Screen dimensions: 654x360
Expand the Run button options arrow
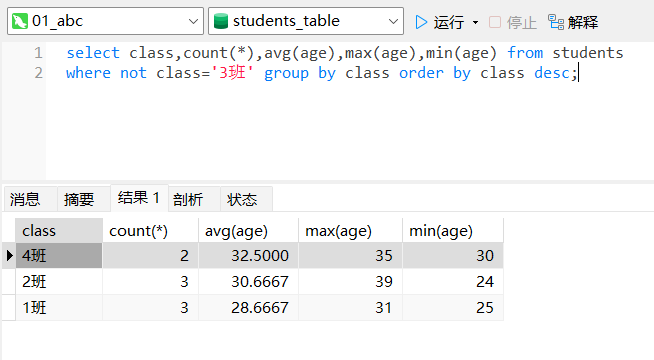coord(475,23)
